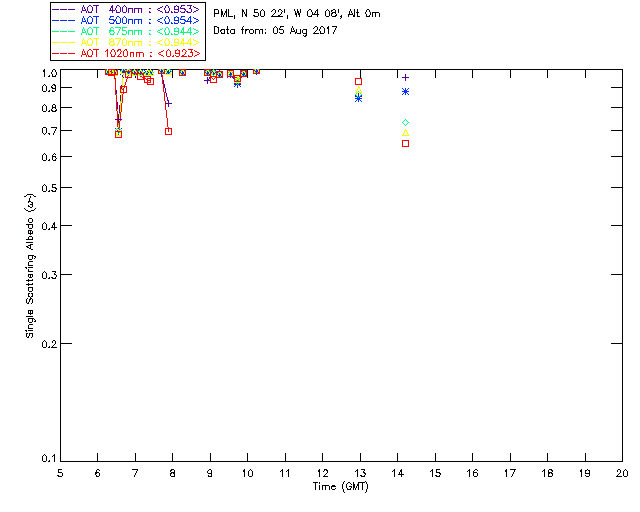Click the x-axis tick label 14
The image size is (640, 512).
(398, 473)
